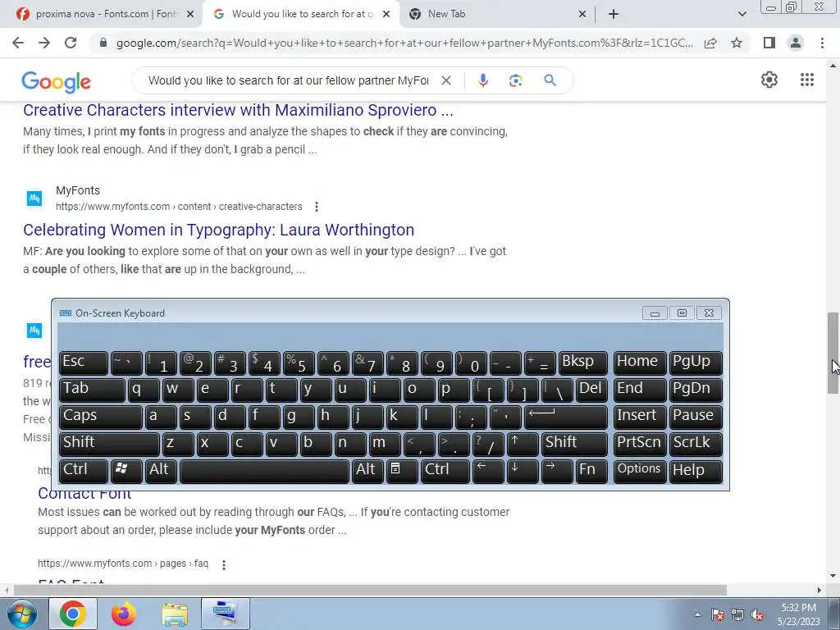This screenshot has width=840, height=630.
Task: Bookmark this tab with star icon
Action: coord(737,43)
